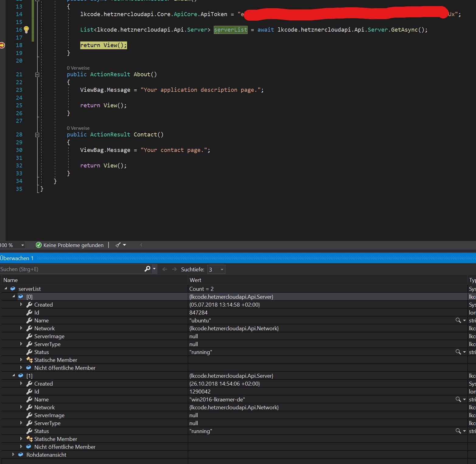Open the code cleanup broom dropdown
This screenshot has width=476, height=464.
click(x=124, y=245)
